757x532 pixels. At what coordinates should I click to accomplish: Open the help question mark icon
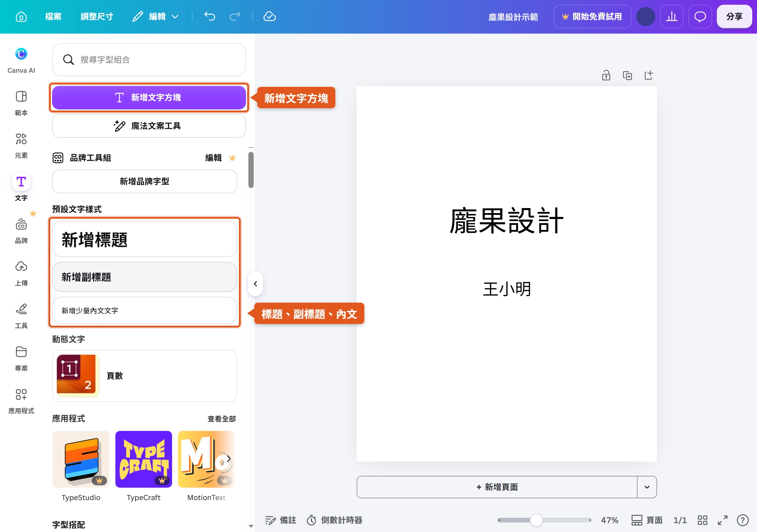pos(743,520)
